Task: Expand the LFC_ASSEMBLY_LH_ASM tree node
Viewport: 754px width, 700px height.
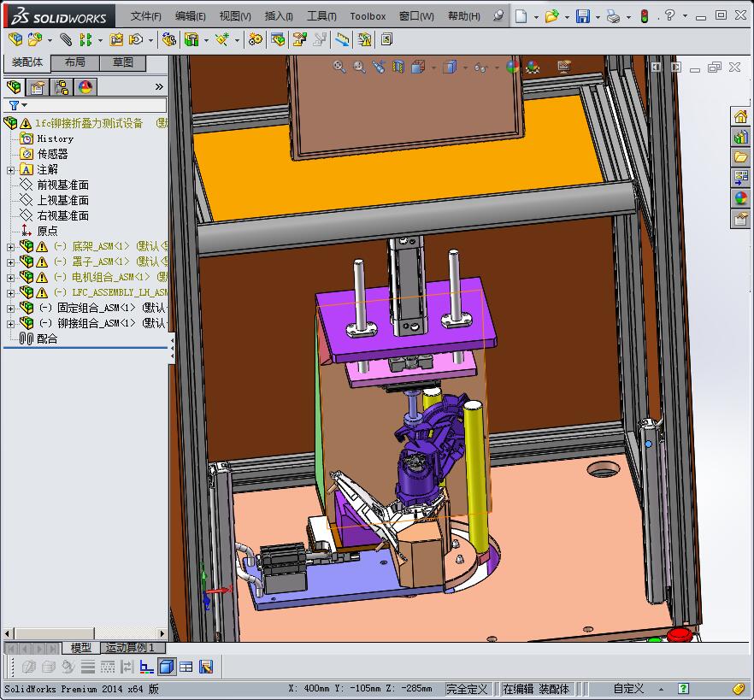Action: pyautogui.click(x=10, y=293)
